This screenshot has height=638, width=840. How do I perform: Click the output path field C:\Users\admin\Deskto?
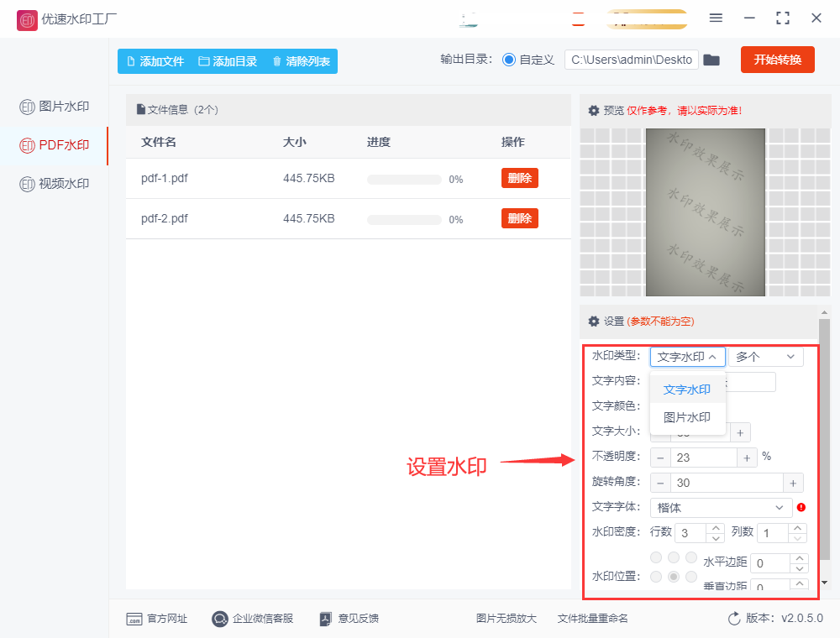tap(632, 60)
